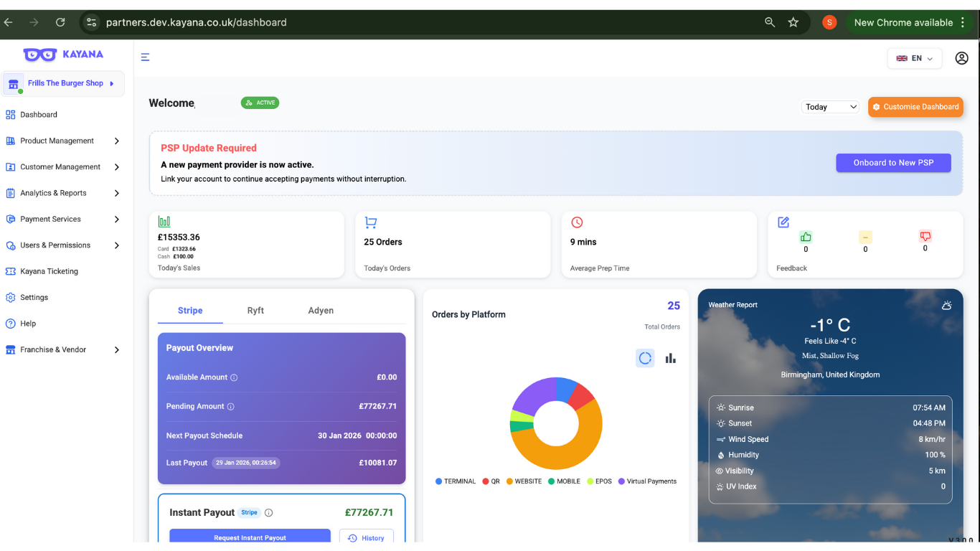
Task: Click the Virtual Payments purple legend swatch
Action: [621, 481]
